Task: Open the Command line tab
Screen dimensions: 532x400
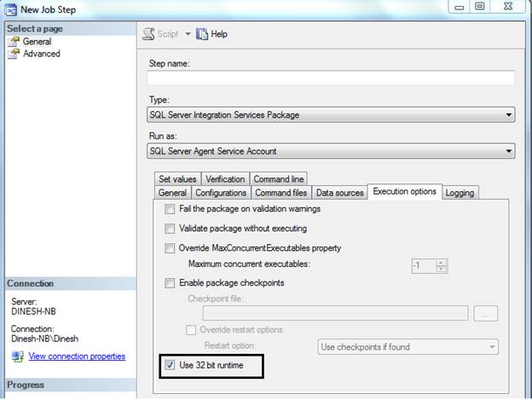Action: click(279, 179)
